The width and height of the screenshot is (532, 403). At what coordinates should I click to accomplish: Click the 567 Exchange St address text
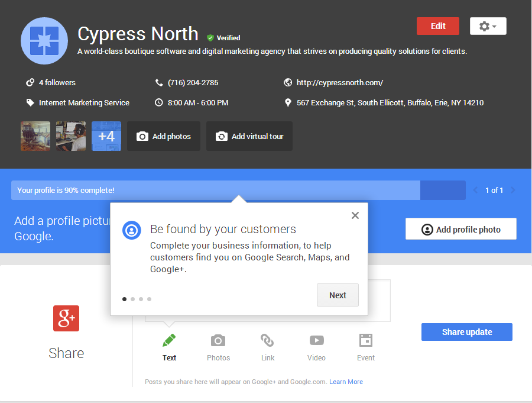pyautogui.click(x=390, y=102)
